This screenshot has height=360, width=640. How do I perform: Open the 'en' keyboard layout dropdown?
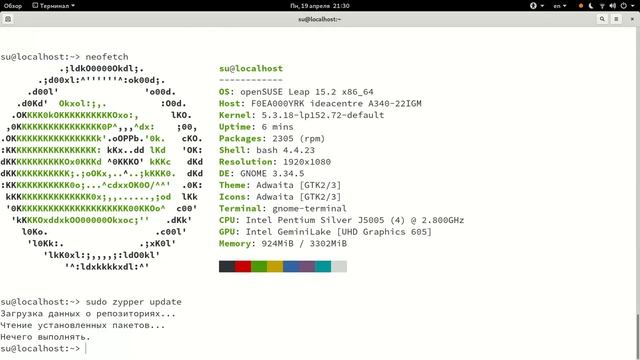(x=560, y=6)
